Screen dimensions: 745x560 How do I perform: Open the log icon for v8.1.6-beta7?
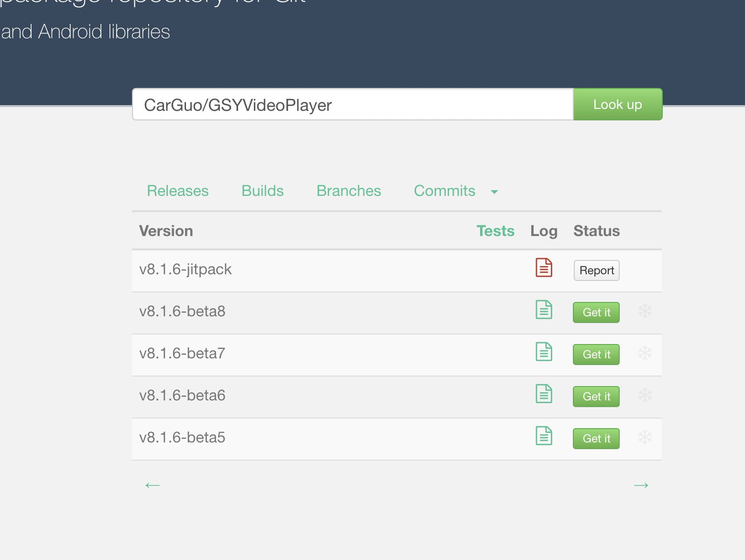point(544,352)
